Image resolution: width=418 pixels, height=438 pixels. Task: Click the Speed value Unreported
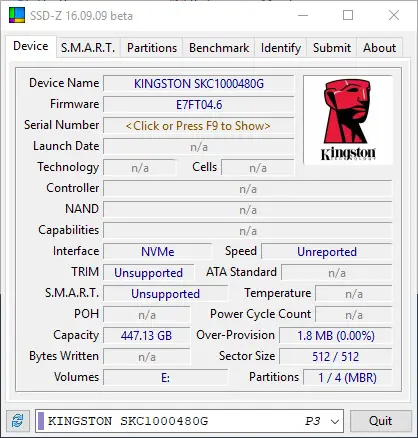click(x=327, y=252)
